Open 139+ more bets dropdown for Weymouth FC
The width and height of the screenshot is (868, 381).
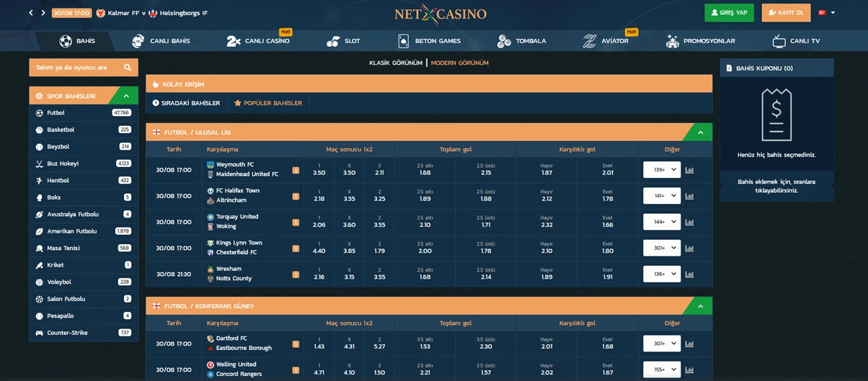(662, 170)
